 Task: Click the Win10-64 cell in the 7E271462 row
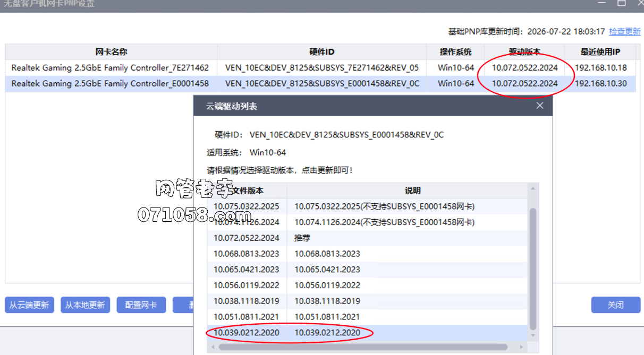[x=455, y=68]
